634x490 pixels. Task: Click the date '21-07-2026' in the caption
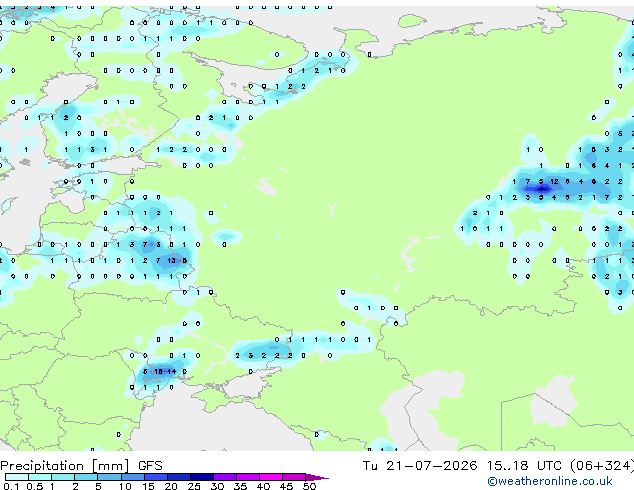point(431,466)
